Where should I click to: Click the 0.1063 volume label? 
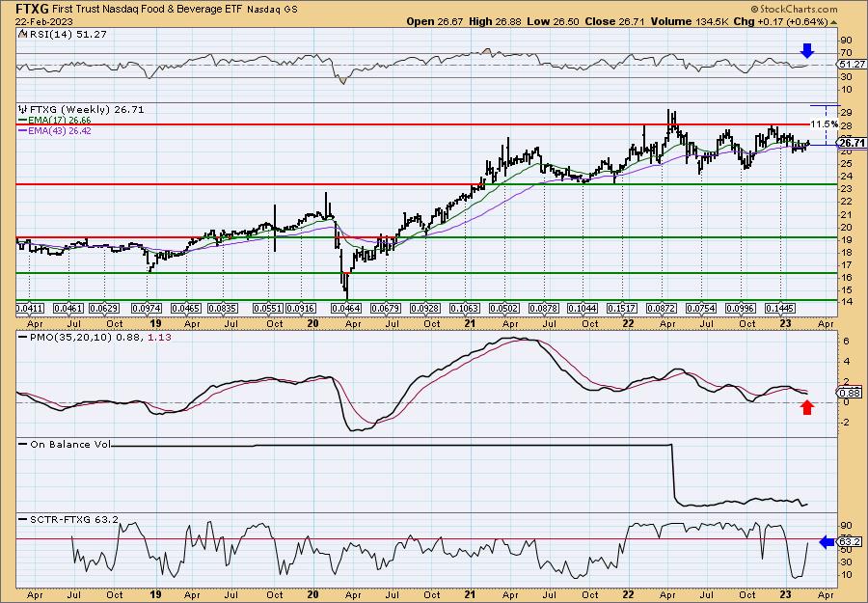(465, 308)
